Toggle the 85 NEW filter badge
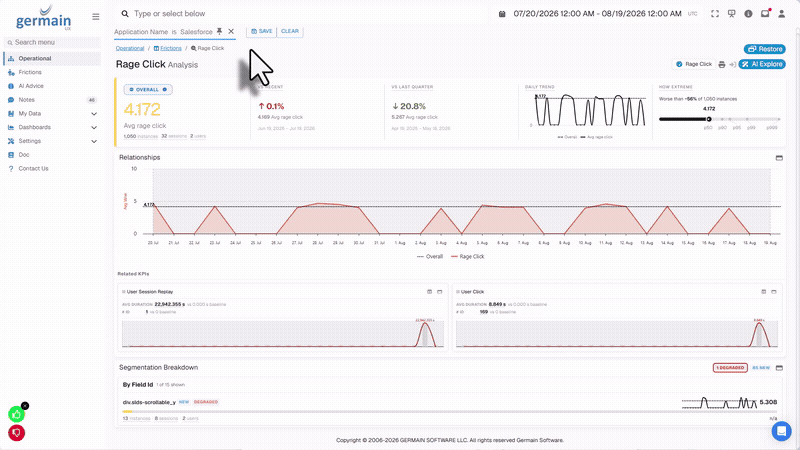Screen dimensions: 800x450 click(x=761, y=368)
